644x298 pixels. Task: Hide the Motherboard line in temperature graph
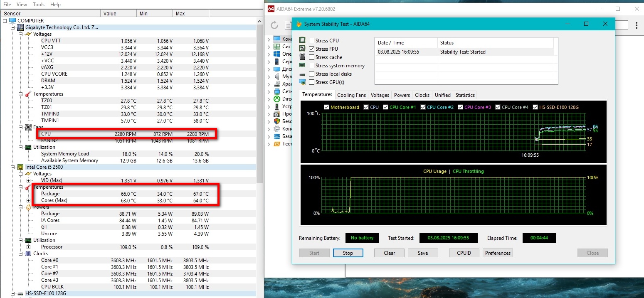(326, 107)
